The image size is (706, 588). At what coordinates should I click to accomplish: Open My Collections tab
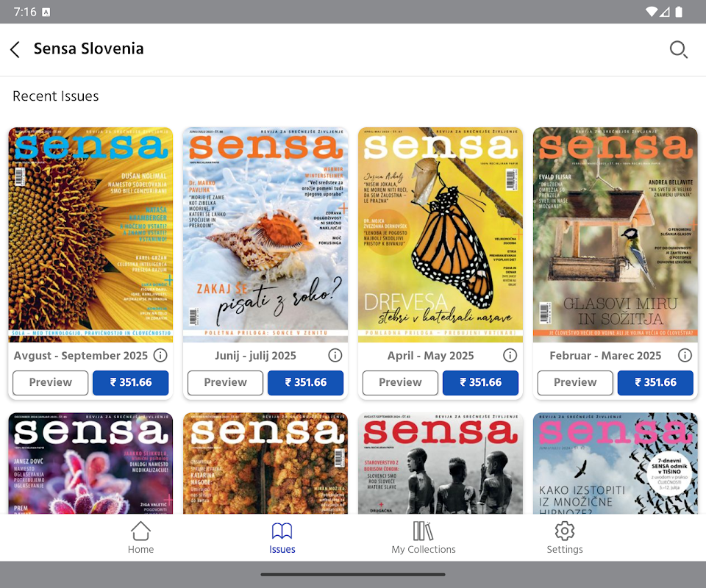(x=424, y=537)
